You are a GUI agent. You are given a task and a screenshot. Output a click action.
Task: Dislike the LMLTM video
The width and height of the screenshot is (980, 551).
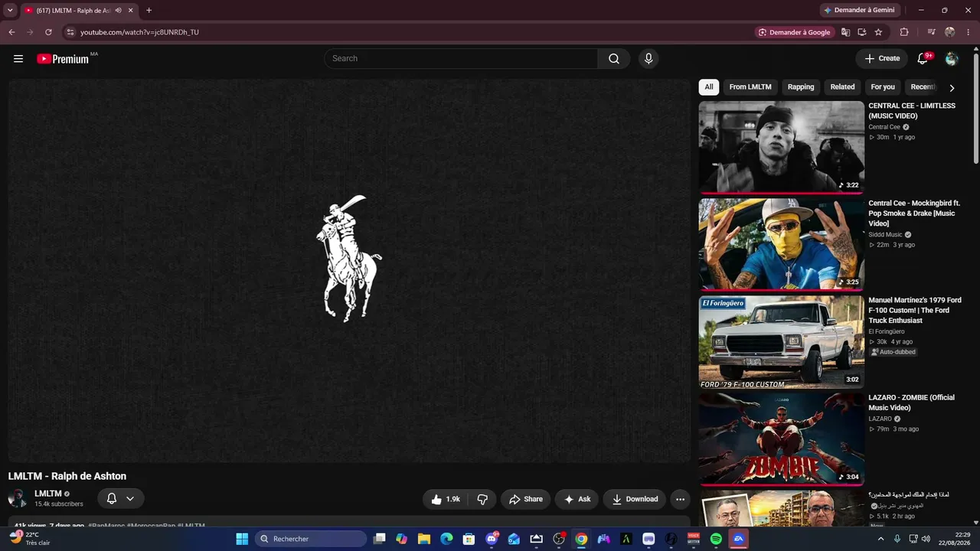point(482,499)
